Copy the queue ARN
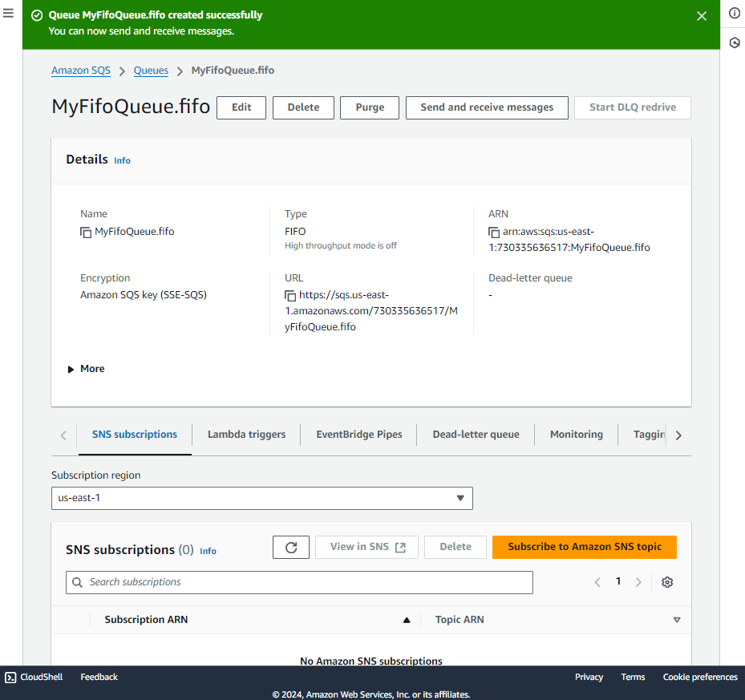This screenshot has width=745, height=700. (494, 233)
